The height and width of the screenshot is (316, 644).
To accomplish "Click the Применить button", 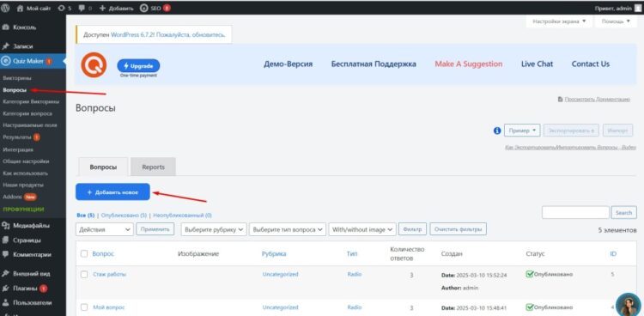I will pos(155,229).
